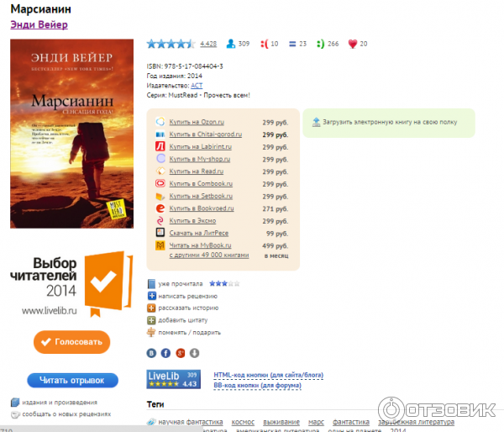504x432 pixels.
Task: Open the 4.428 rating value link
Action: tap(208, 44)
